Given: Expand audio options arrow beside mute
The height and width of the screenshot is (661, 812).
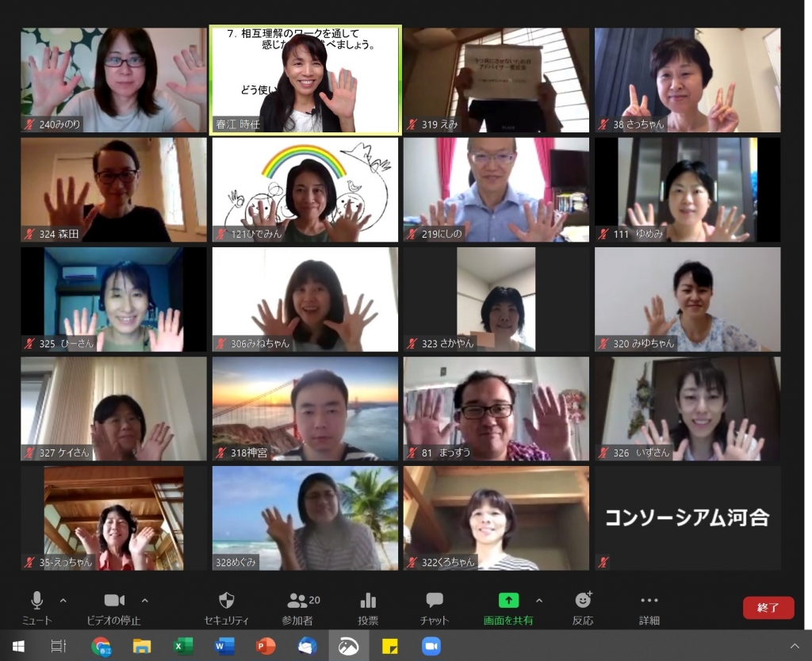Looking at the screenshot, I should [63, 600].
